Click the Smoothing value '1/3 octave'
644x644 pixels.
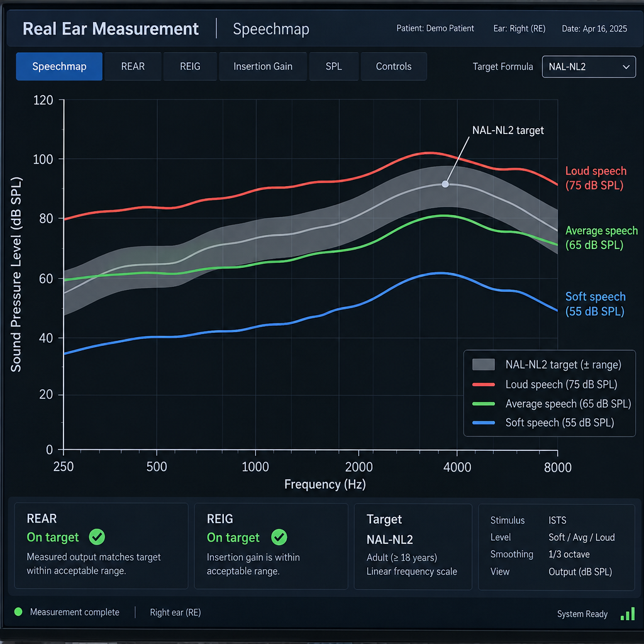point(569,555)
